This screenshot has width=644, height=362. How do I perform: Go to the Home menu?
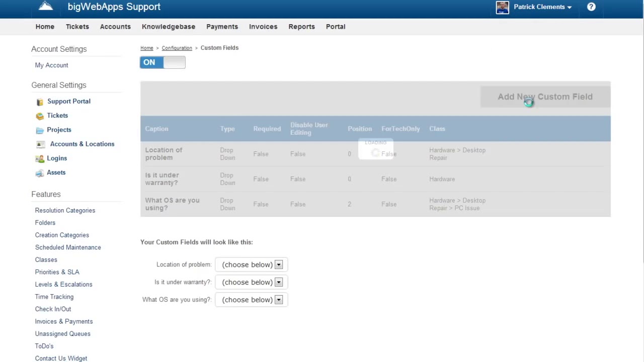45,27
